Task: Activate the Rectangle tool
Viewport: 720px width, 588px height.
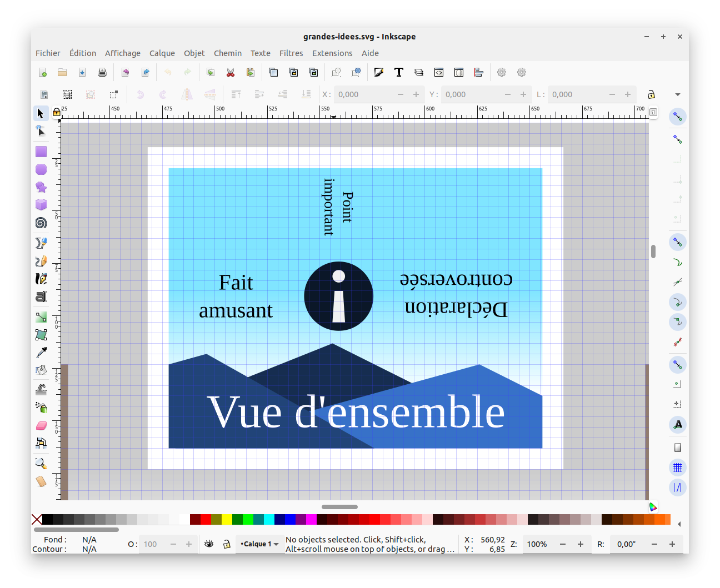Action: [41, 151]
